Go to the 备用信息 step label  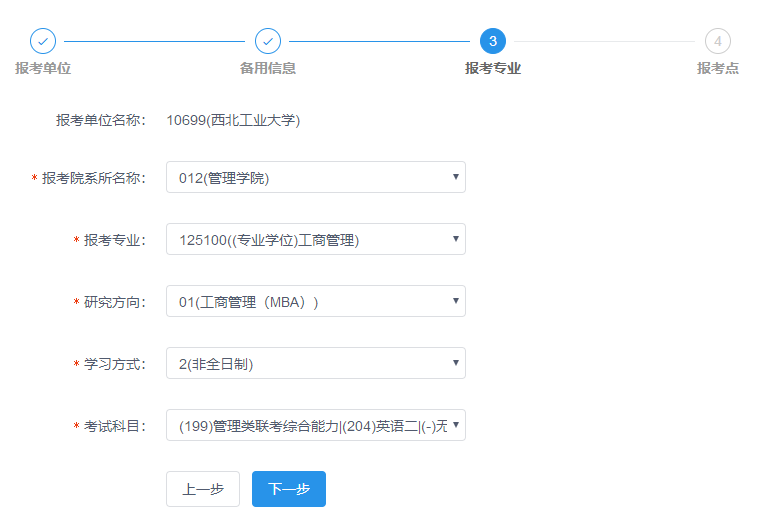(x=268, y=68)
